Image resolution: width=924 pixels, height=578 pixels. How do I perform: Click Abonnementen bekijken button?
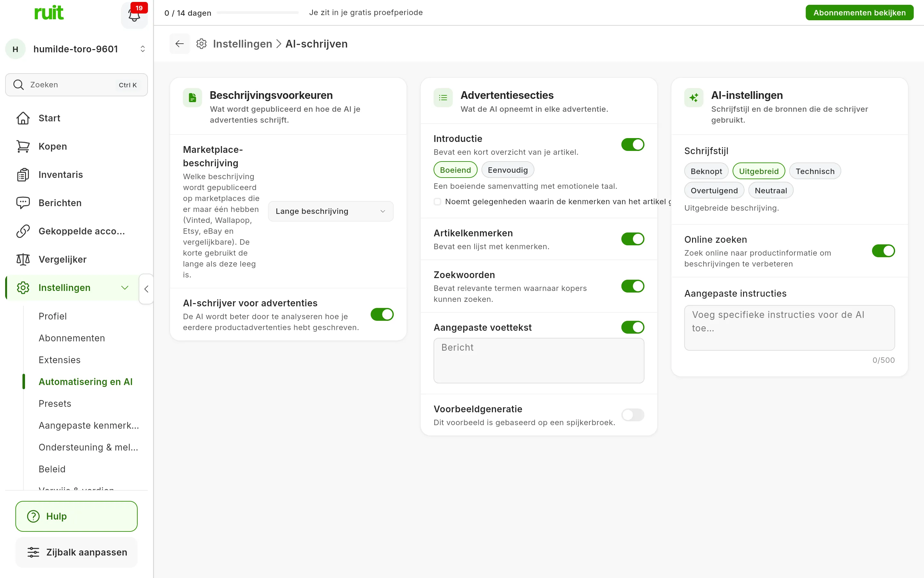[859, 13]
